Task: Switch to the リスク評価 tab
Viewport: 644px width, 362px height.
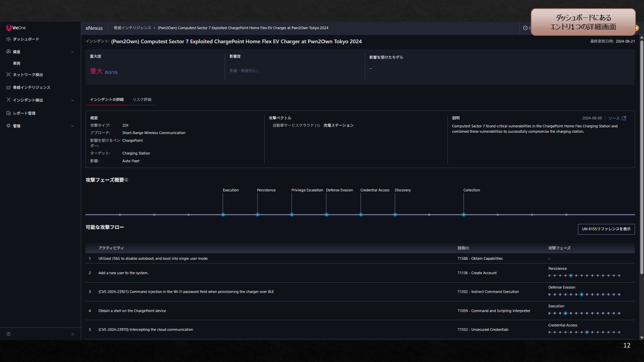Action: [x=142, y=100]
